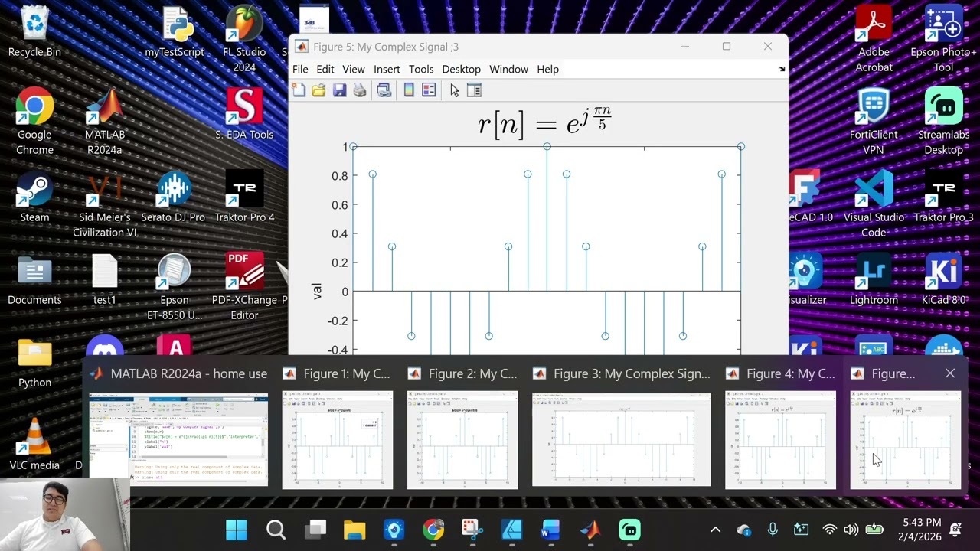
Task: Open the Property Inspector toolbar icon
Action: (474, 90)
